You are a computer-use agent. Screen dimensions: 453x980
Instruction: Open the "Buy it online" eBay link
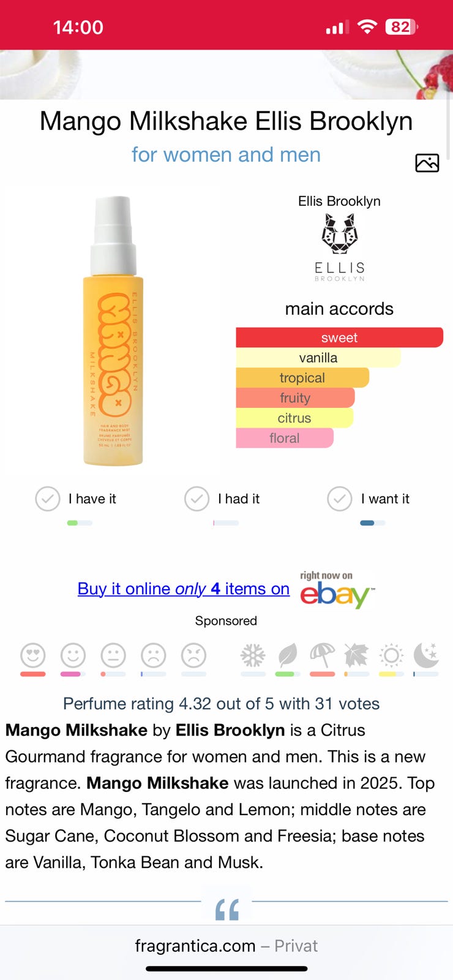[x=184, y=589]
